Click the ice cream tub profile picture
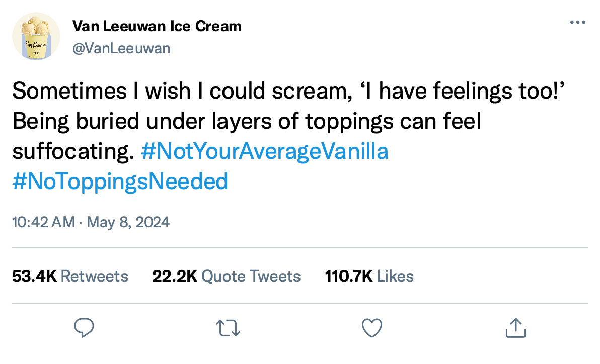 click(x=36, y=36)
